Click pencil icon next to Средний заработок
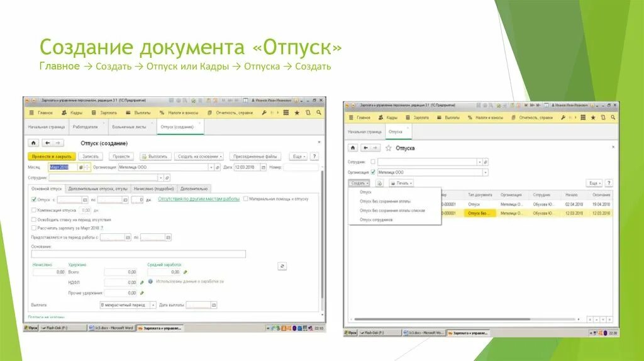This screenshot has height=361, width=644. [186, 272]
